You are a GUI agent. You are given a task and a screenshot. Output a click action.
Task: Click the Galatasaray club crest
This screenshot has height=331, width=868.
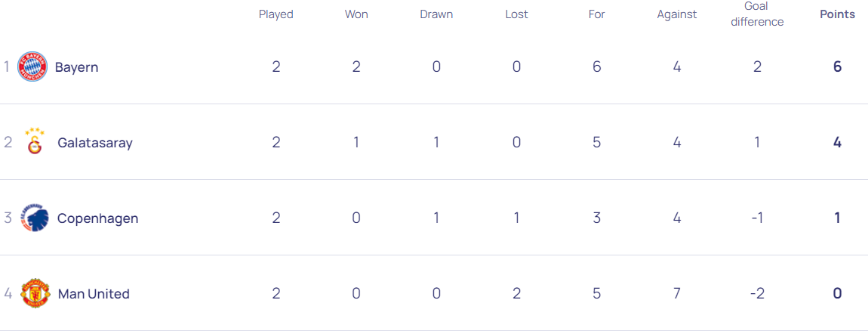tap(35, 141)
